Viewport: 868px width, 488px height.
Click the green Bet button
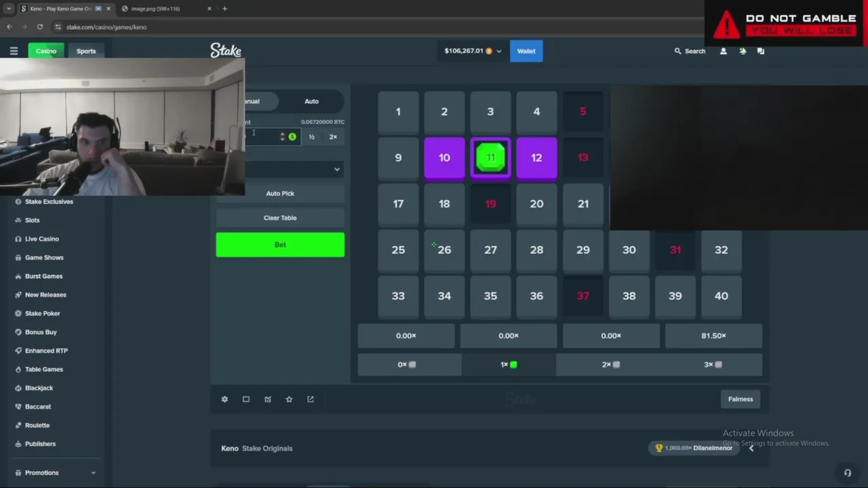click(x=280, y=245)
